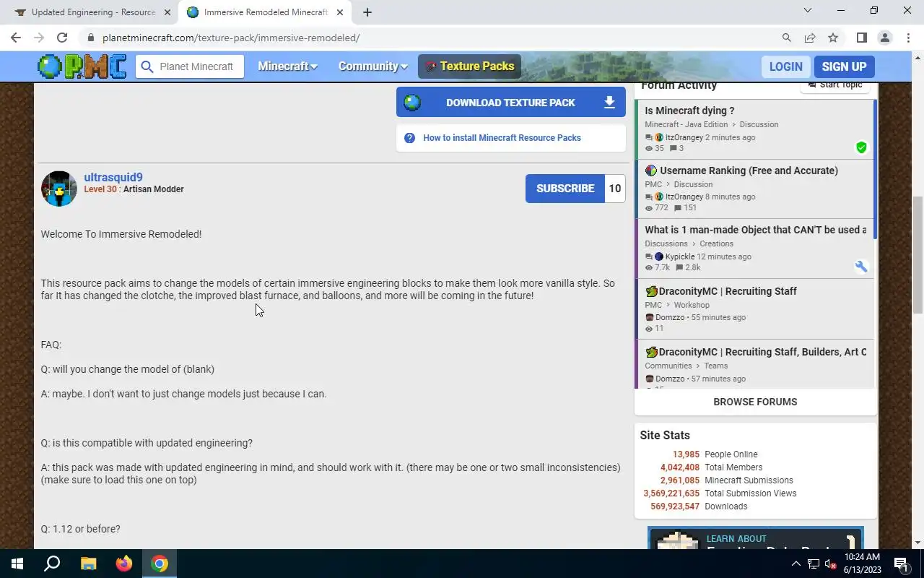Go back to previous page

16,38
